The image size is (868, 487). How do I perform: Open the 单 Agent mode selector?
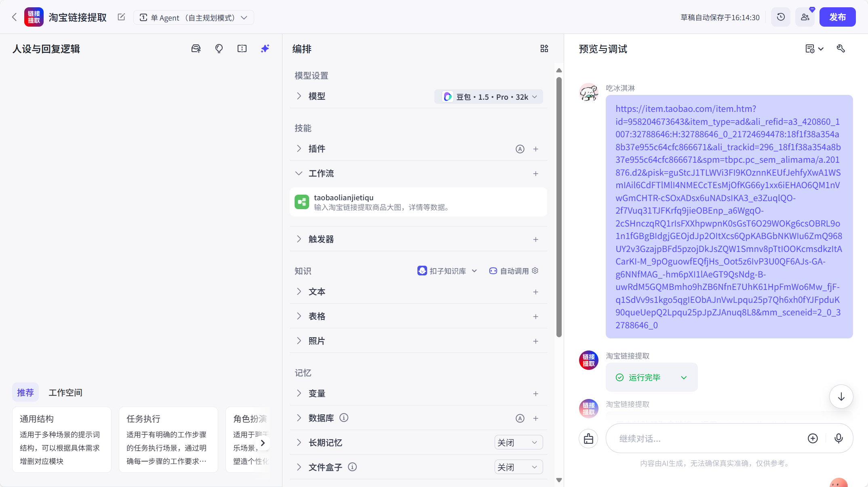pos(194,17)
